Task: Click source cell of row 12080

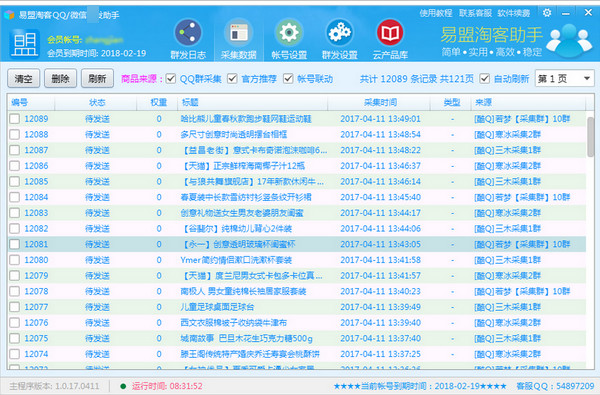Action: point(507,260)
